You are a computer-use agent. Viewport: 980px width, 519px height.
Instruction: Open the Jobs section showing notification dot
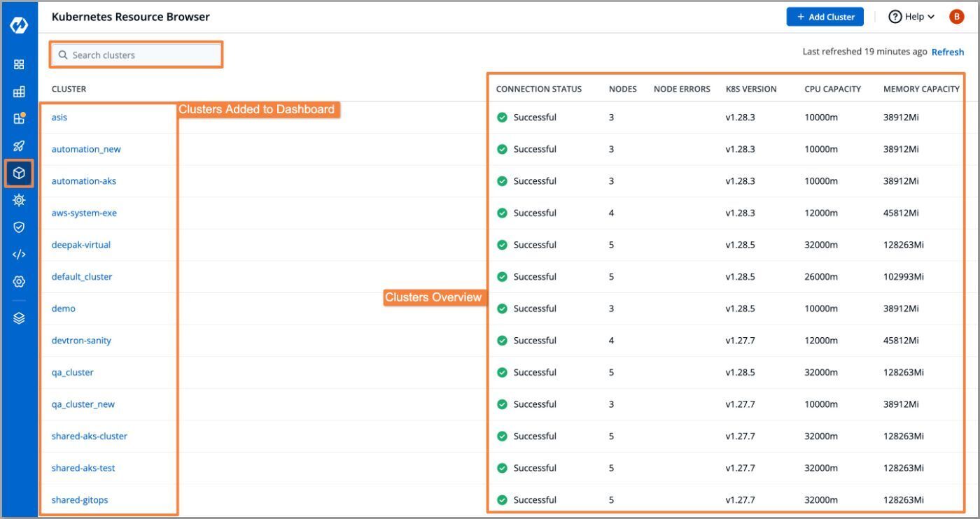19,118
